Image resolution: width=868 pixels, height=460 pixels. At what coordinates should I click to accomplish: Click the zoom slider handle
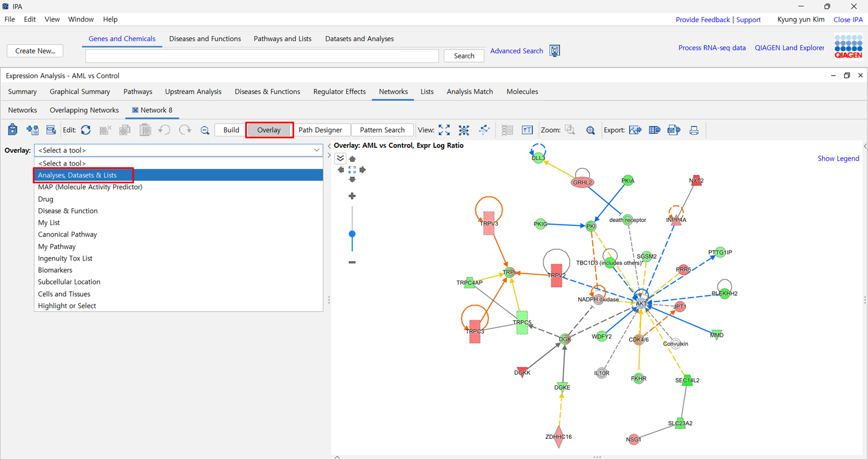coord(352,234)
